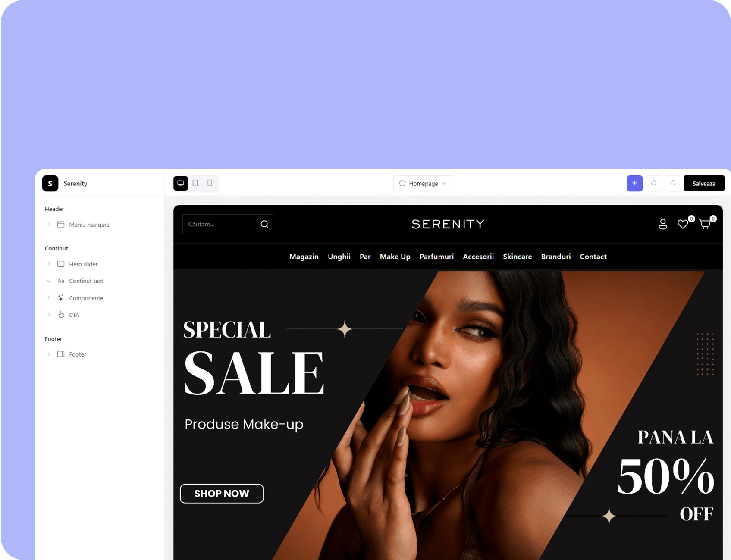Click the purple plus add button
Viewport: 731px width, 560px height.
coord(634,183)
